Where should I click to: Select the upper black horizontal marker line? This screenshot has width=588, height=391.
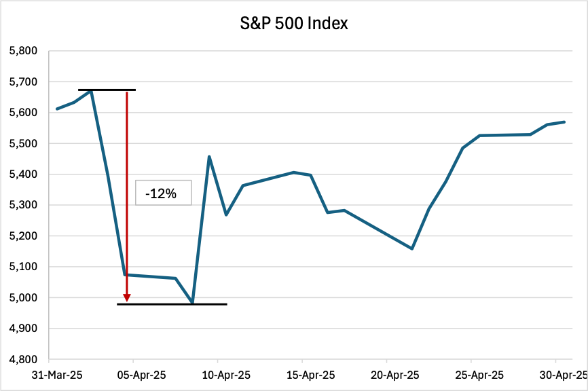tap(107, 90)
